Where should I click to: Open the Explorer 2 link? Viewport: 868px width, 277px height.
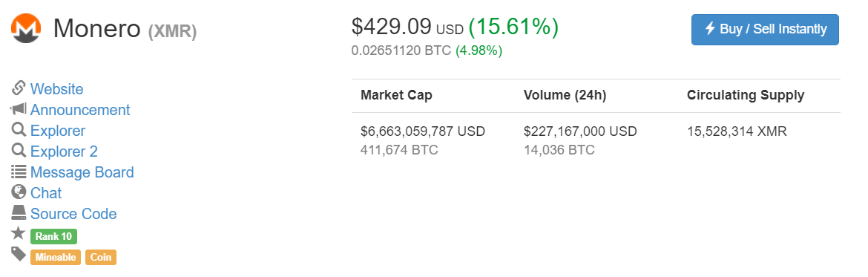64,151
